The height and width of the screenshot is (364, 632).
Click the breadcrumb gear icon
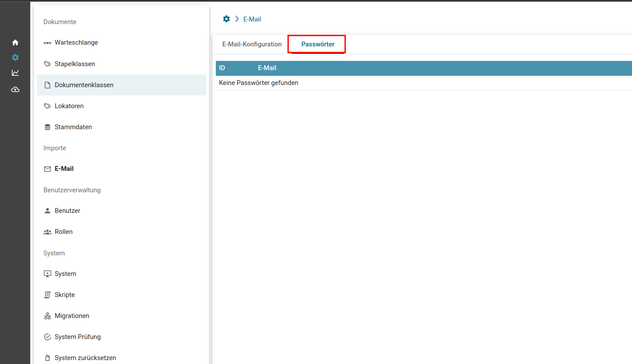(226, 19)
